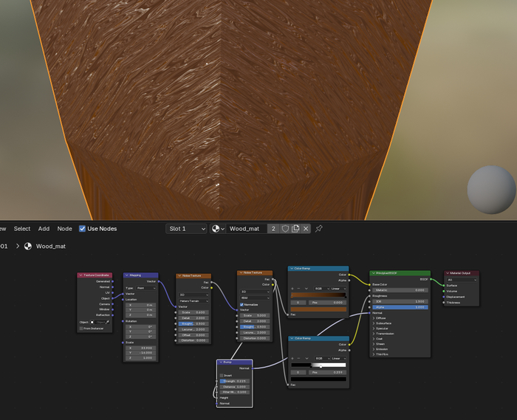The height and width of the screenshot is (420, 517).
Task: Open the Slot 1 dropdown
Action: 186,229
